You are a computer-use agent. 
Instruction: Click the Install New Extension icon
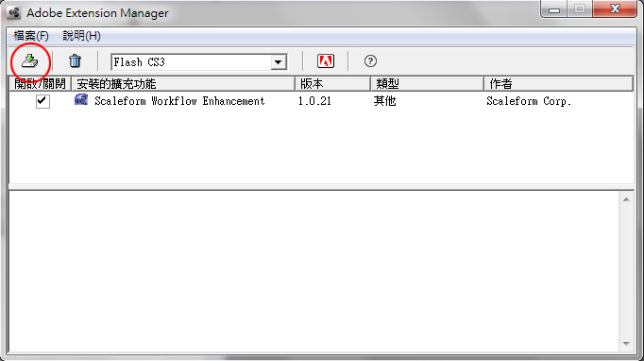pos(29,61)
